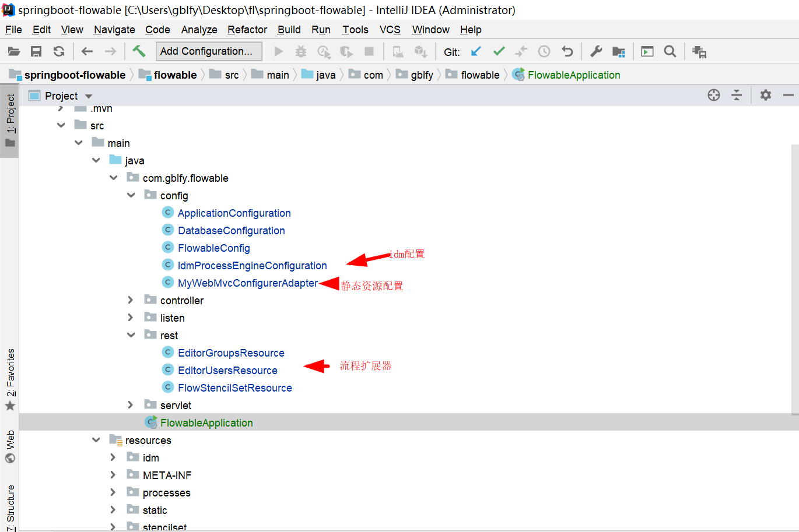The width and height of the screenshot is (799, 532).
Task: Collapse the config package
Action: coord(131,195)
